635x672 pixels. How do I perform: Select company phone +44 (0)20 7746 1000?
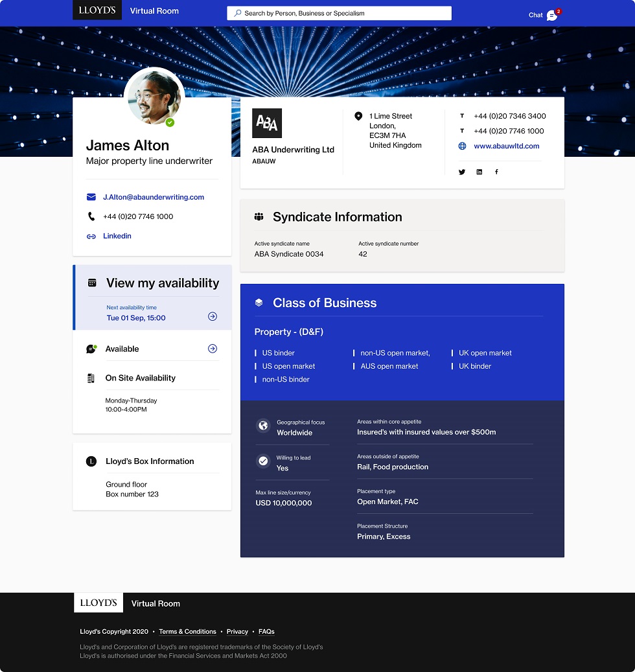[509, 131]
